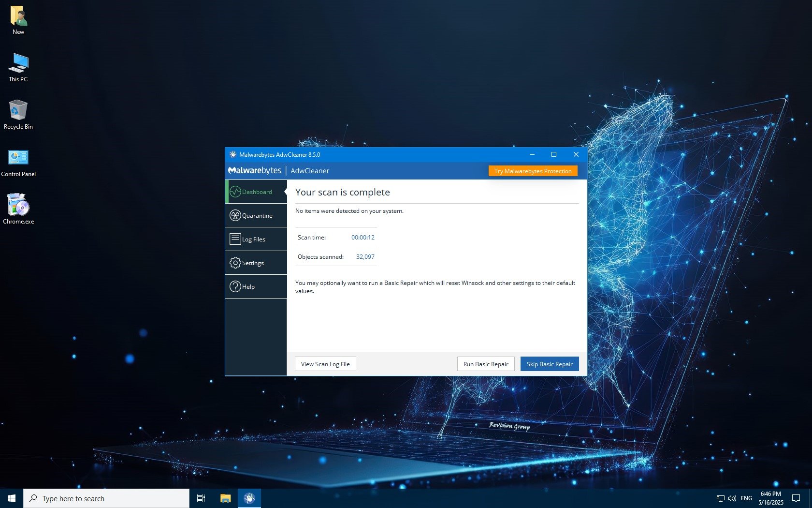Click the Help question mark icon

pos(235,286)
